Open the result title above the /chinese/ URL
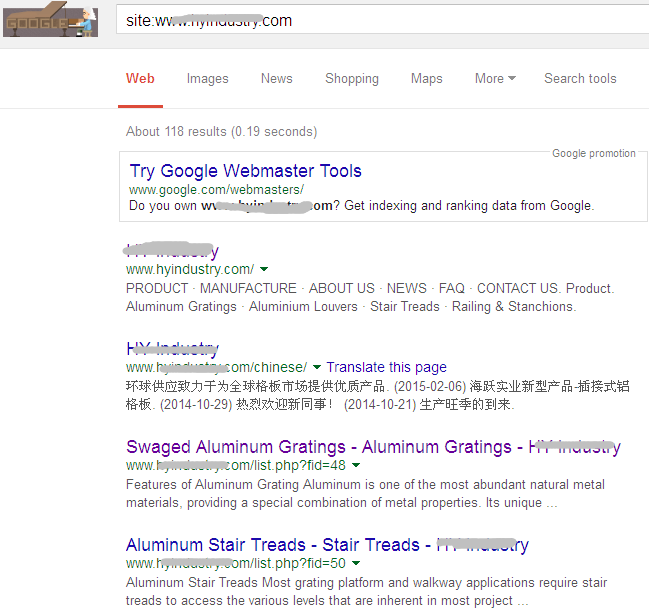The image size is (649, 613). (x=172, y=349)
